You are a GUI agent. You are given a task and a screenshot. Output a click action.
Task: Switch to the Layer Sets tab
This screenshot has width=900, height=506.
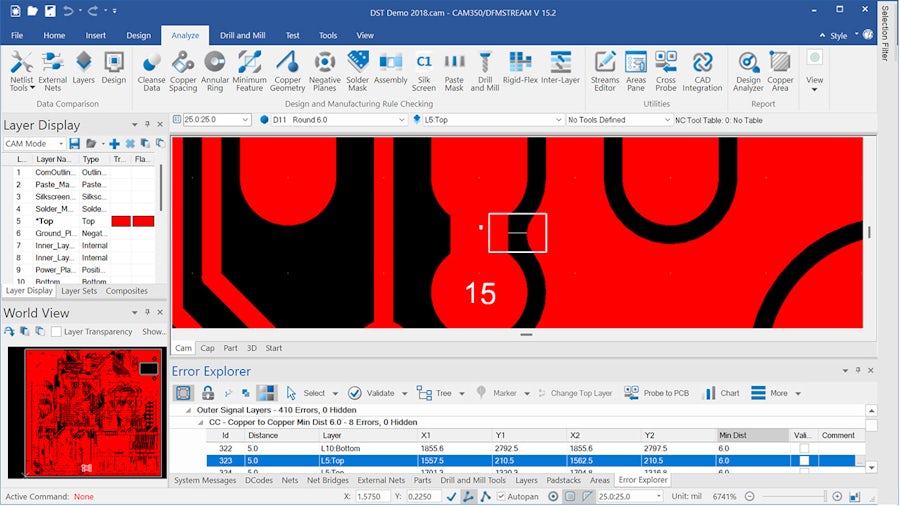pos(79,291)
